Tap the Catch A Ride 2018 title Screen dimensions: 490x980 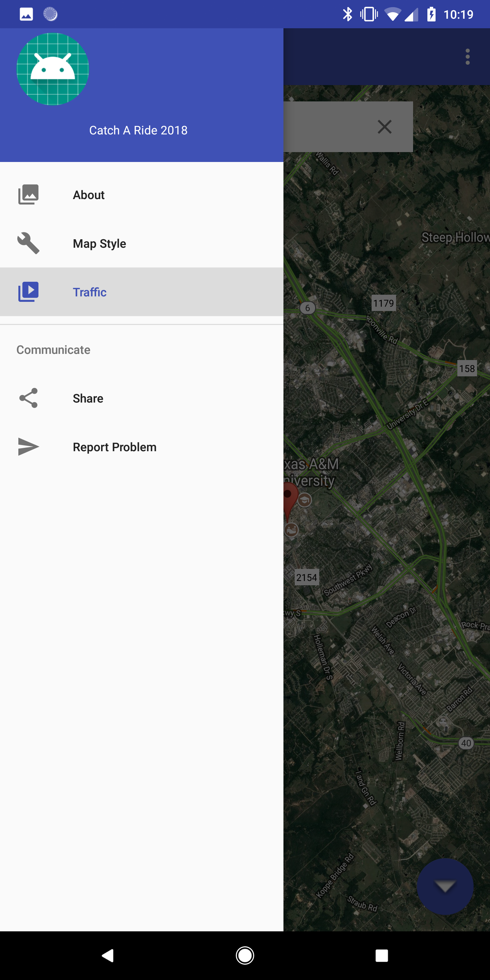[x=138, y=130]
